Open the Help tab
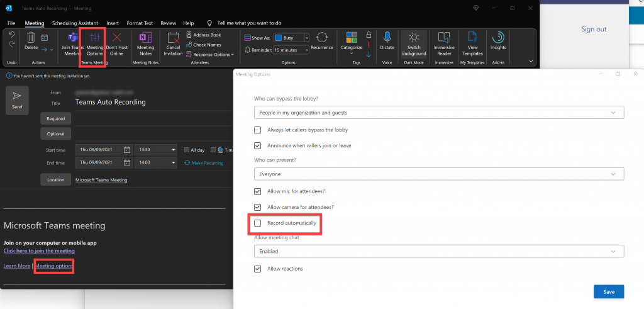Viewport: 644px width, 309px height. 189,23
